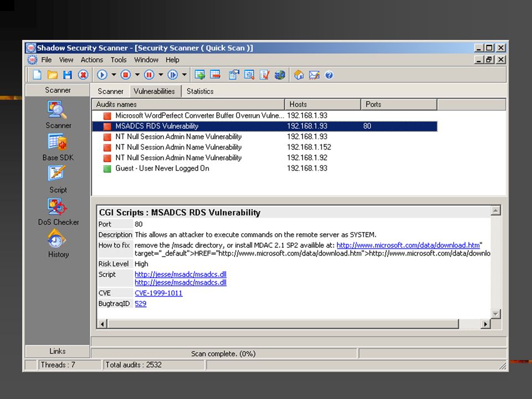Open the Window menu
This screenshot has height=399, width=532.
(x=146, y=60)
